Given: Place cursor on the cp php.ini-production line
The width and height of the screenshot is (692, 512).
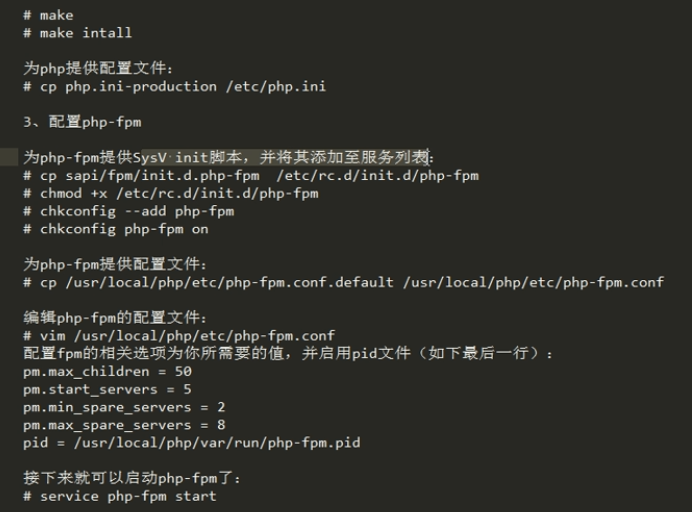Looking at the screenshot, I should pyautogui.click(x=175, y=87).
